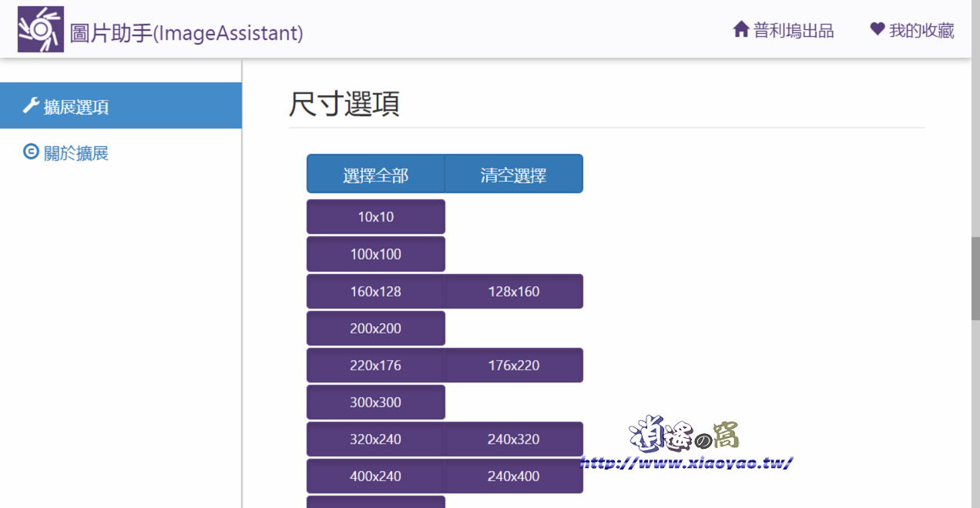The width and height of the screenshot is (980, 508).
Task: Select the 320x240 size filter
Action: pyautogui.click(x=375, y=439)
